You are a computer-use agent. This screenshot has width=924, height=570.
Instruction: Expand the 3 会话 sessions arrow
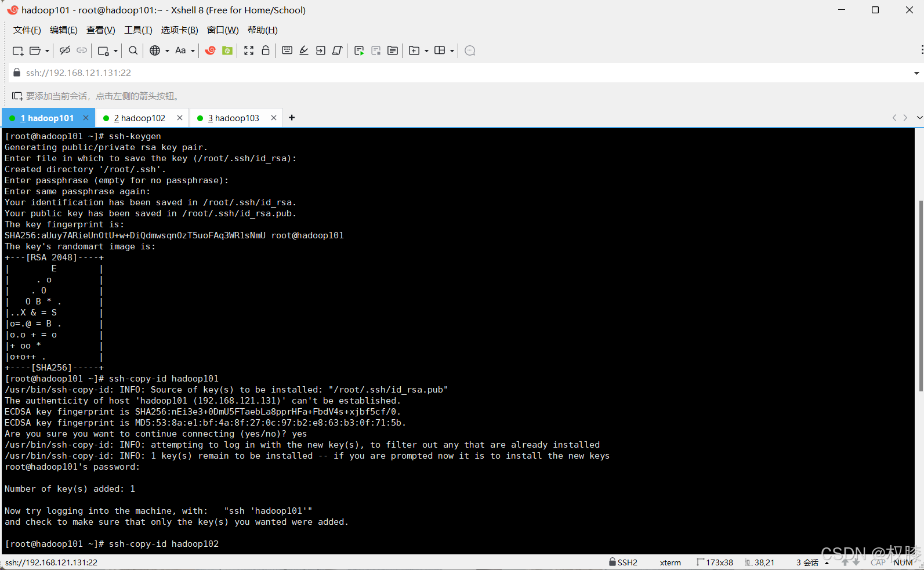coord(827,563)
